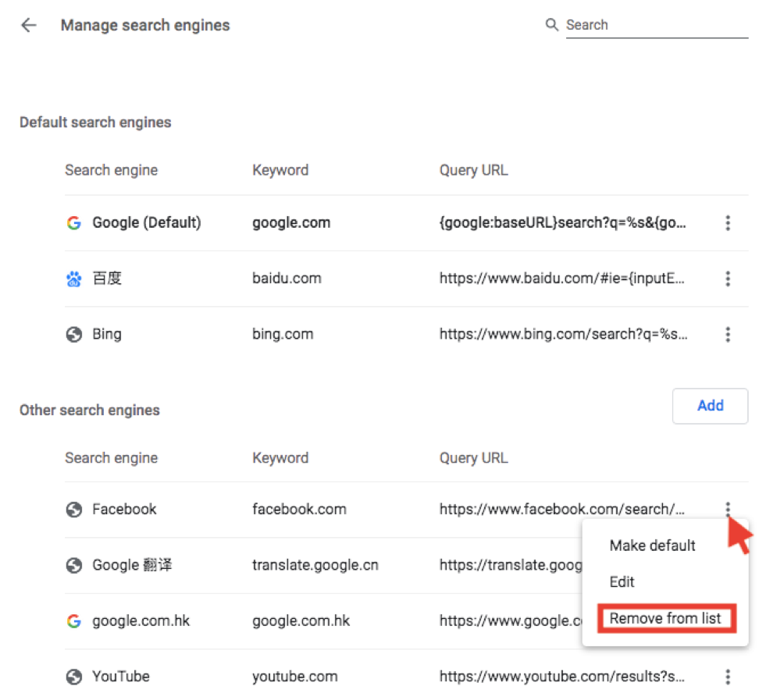
Task: Select Make default in context menu
Action: 652,545
